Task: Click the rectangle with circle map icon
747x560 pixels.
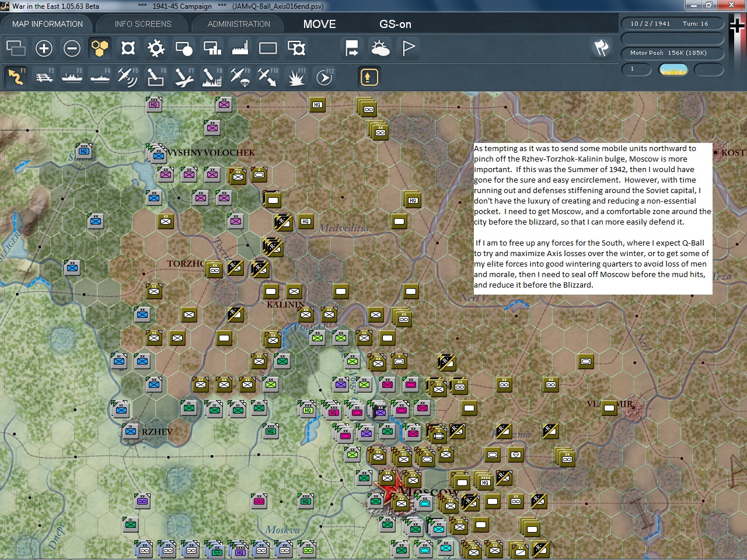Action: tap(184, 48)
